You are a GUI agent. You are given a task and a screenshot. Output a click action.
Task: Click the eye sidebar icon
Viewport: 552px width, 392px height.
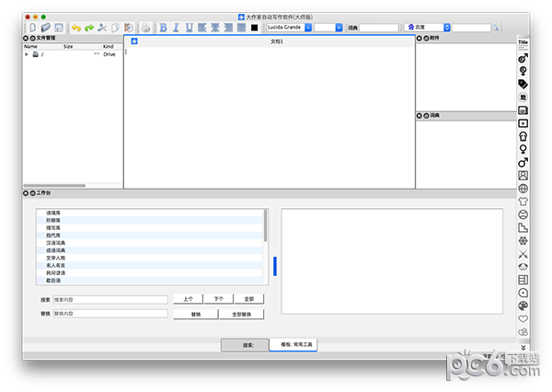523,267
